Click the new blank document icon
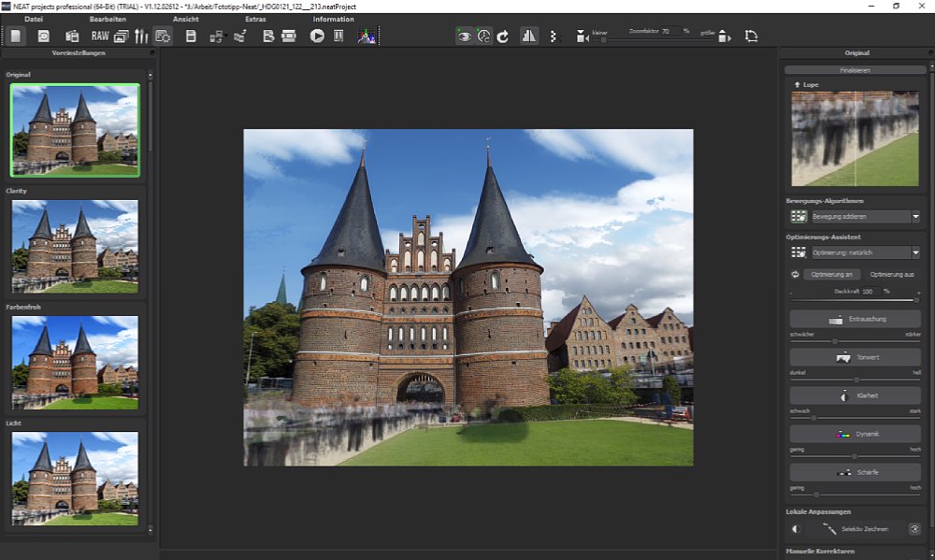935x560 pixels. pyautogui.click(x=16, y=36)
